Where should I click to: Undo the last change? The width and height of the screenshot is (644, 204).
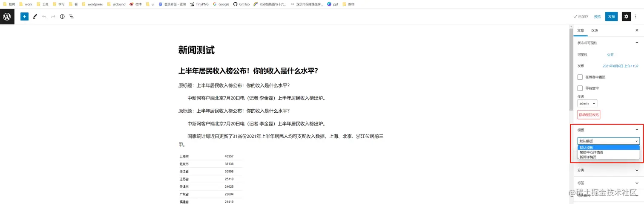coord(44,17)
